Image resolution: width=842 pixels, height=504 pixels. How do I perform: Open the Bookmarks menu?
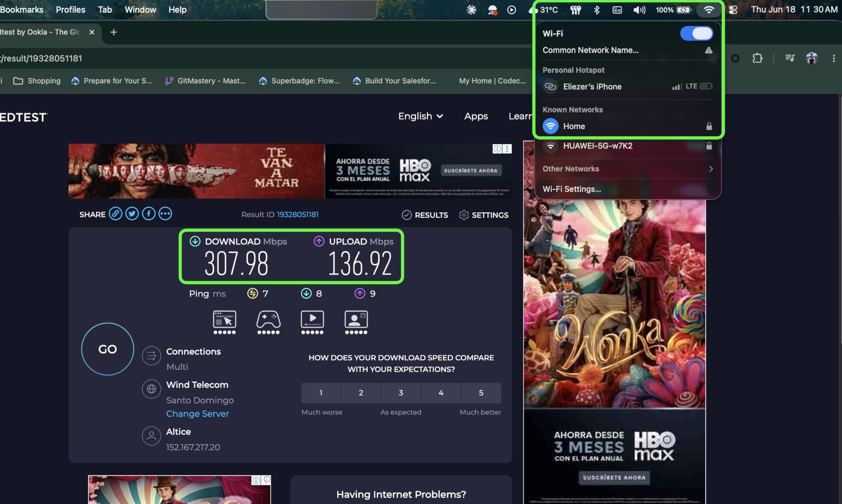pyautogui.click(x=22, y=10)
